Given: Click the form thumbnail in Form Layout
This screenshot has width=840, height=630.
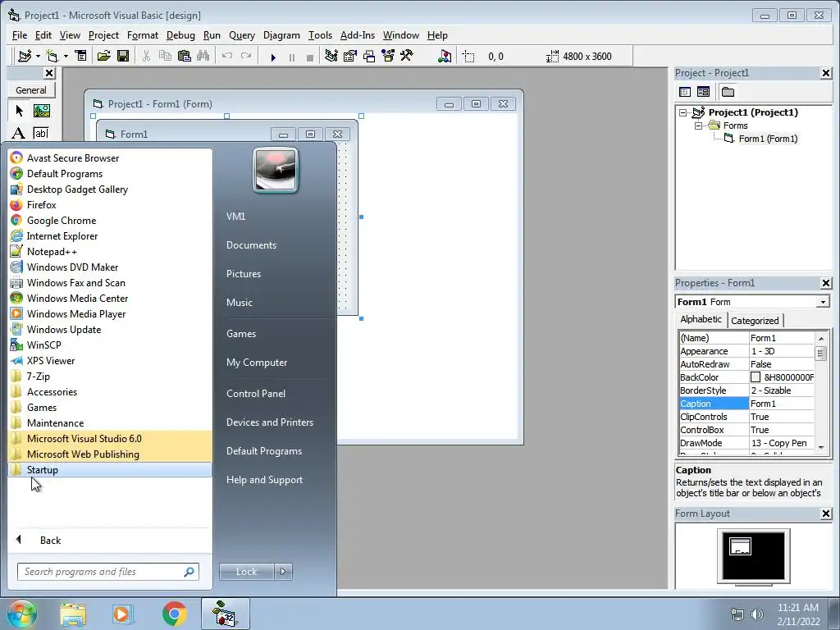Looking at the screenshot, I should click(x=740, y=546).
